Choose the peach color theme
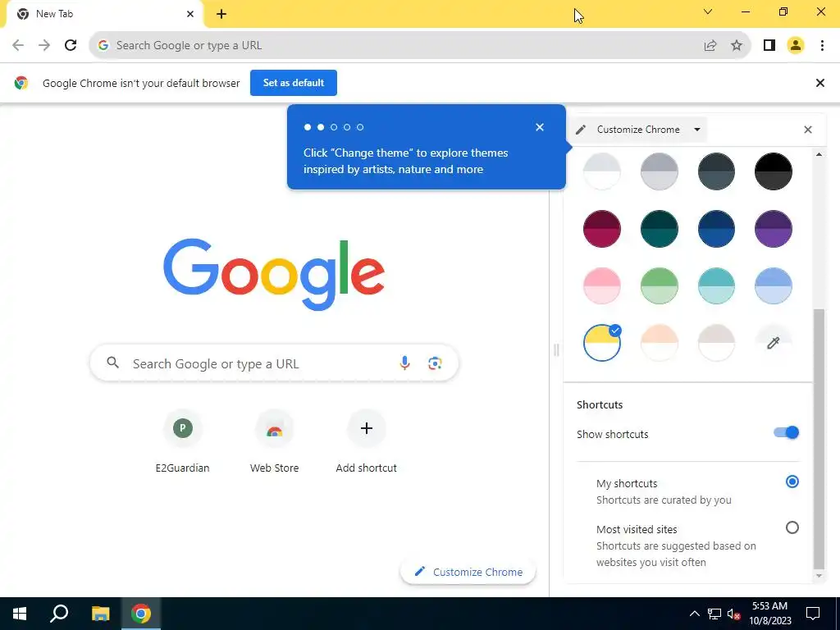The image size is (840, 630). click(659, 343)
